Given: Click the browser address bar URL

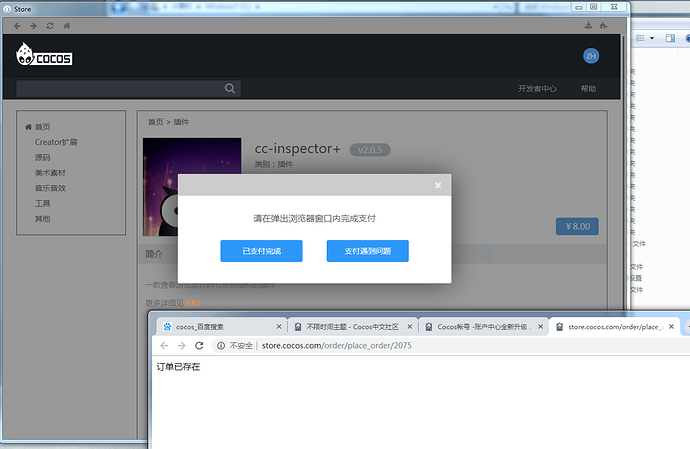Looking at the screenshot, I should [x=337, y=346].
